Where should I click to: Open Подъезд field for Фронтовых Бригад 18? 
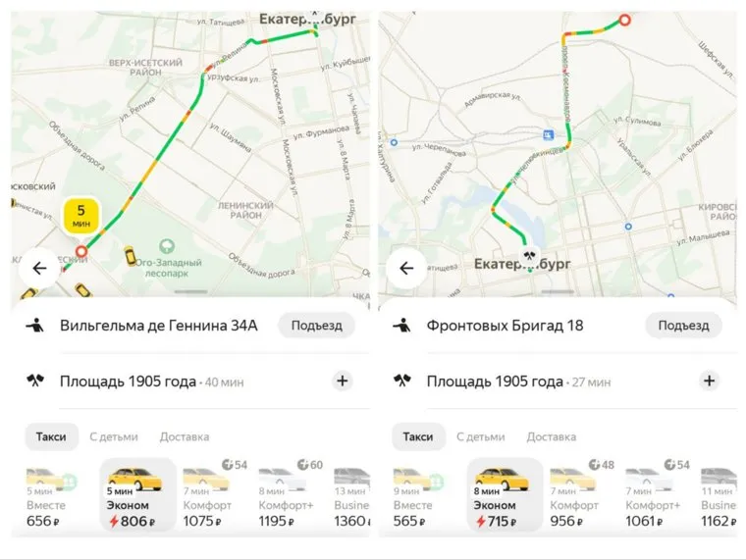tap(682, 326)
